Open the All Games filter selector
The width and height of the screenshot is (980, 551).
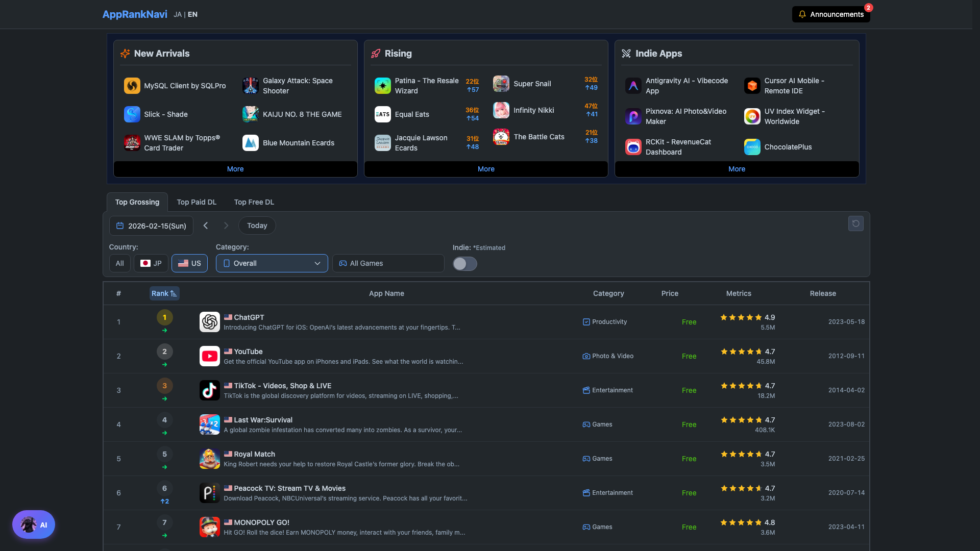[x=388, y=263]
